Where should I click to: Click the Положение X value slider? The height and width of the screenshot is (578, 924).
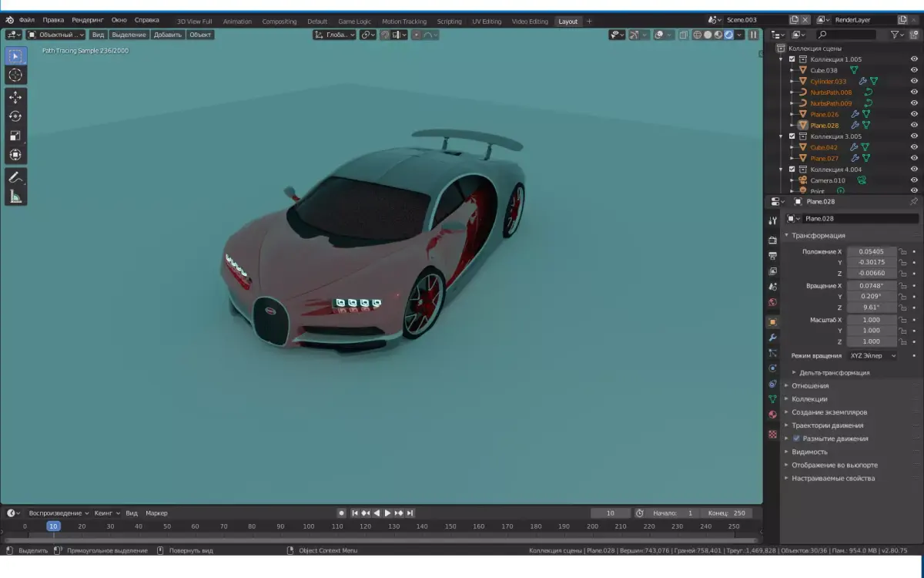870,250
